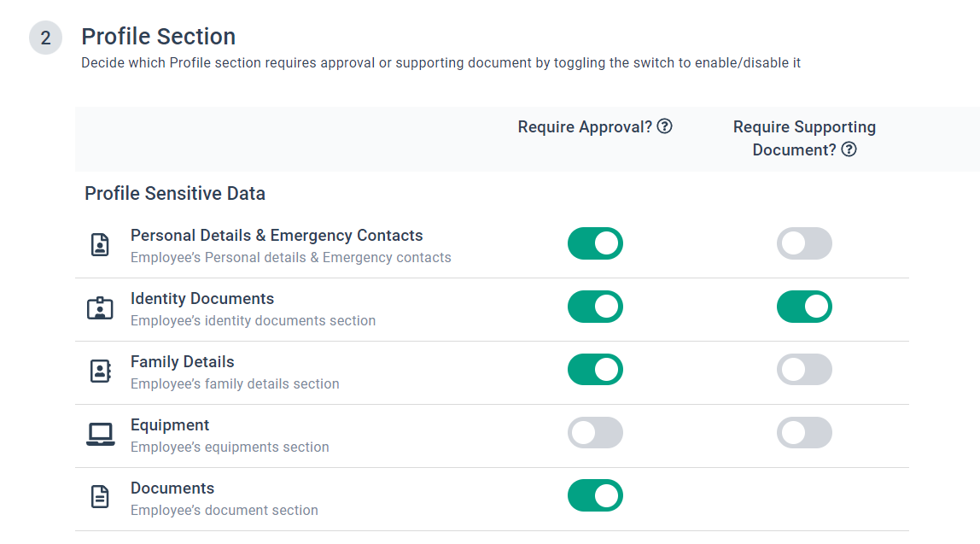Click help icon beside Require Approval
Viewport: 980px width, 544px height.
[664, 126]
